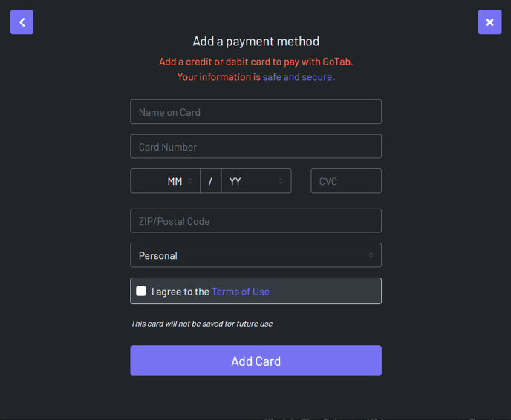Close the payment method dialog

coord(489,22)
